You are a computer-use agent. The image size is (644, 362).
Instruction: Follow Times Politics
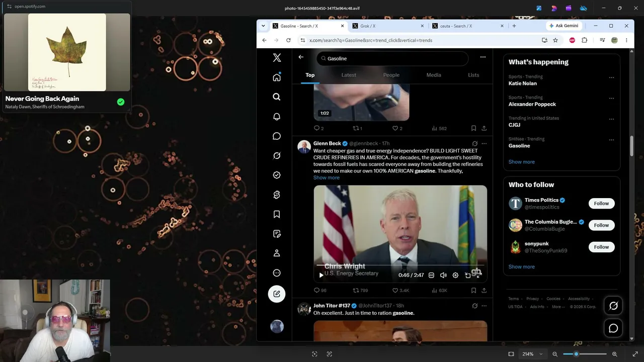click(x=601, y=204)
